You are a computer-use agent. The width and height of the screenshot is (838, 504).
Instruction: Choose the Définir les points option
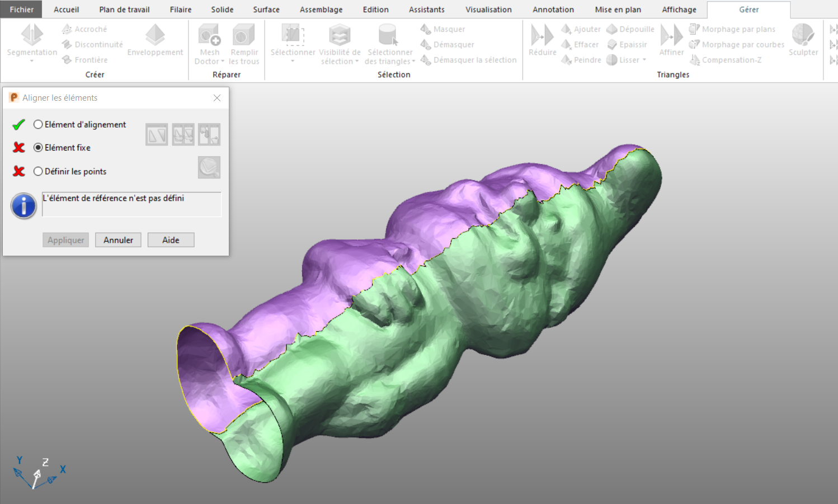click(38, 172)
